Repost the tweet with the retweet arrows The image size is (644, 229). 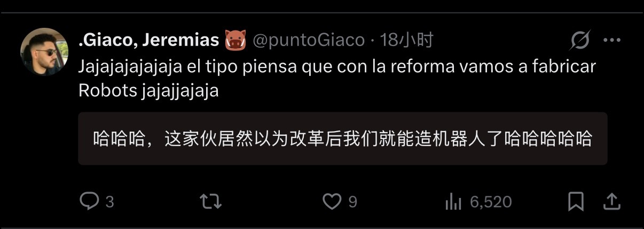[x=210, y=202]
